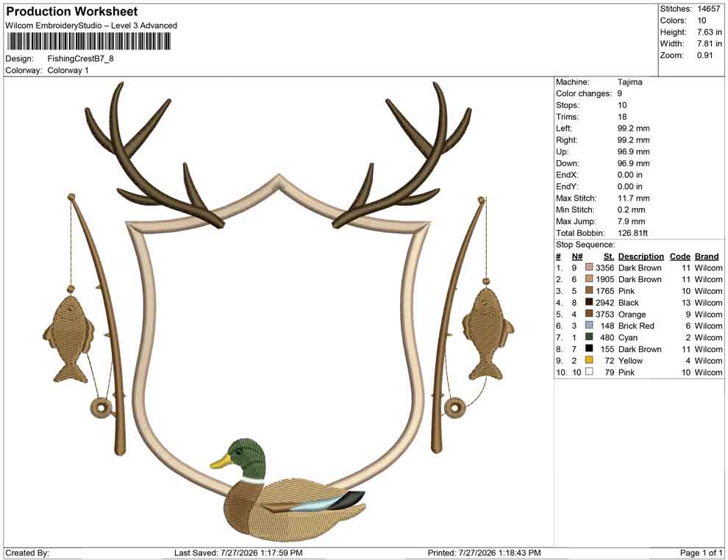Click the "Last Saved" timestamp in footer
Screen dimensions: 728x560
click(x=238, y=553)
